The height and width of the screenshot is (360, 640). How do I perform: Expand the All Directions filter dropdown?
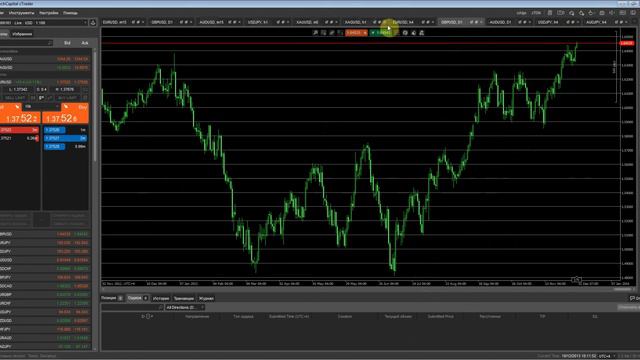coord(185,307)
